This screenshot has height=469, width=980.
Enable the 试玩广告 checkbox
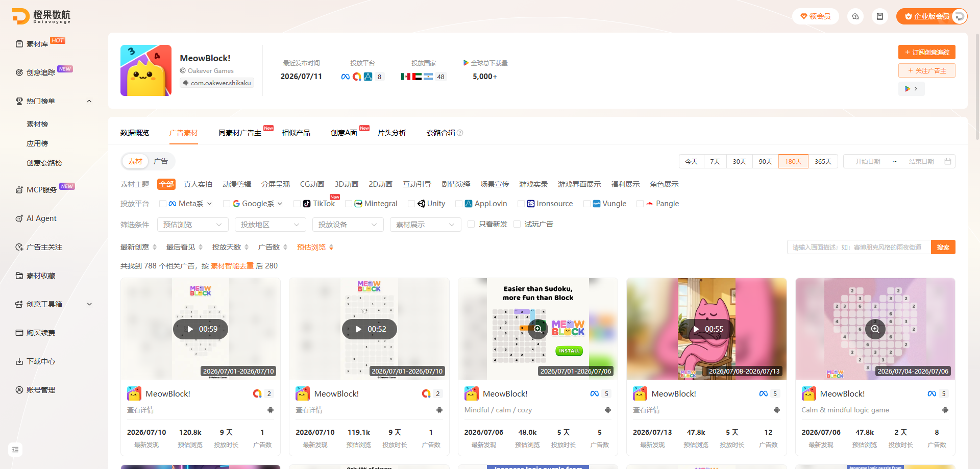pos(517,224)
